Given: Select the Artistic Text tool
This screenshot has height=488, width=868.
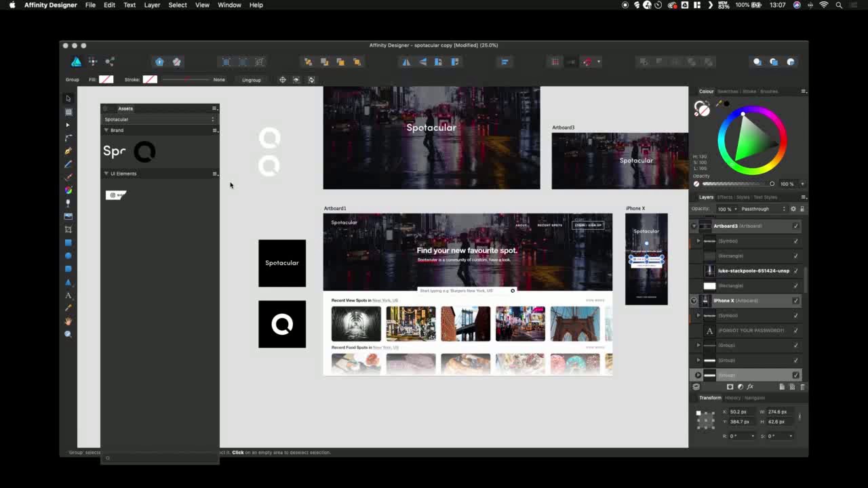Looking at the screenshot, I should (x=68, y=296).
